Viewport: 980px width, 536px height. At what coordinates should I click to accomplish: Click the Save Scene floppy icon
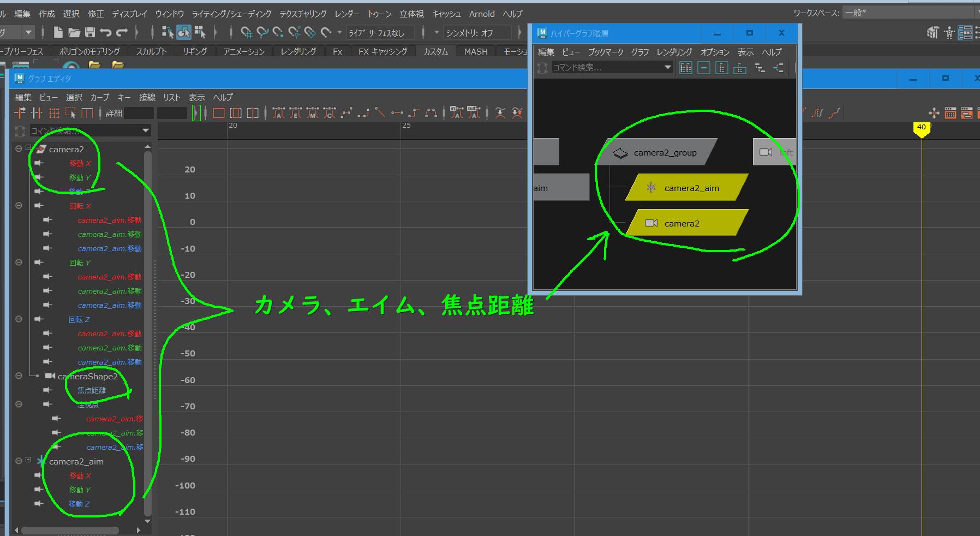coord(90,33)
